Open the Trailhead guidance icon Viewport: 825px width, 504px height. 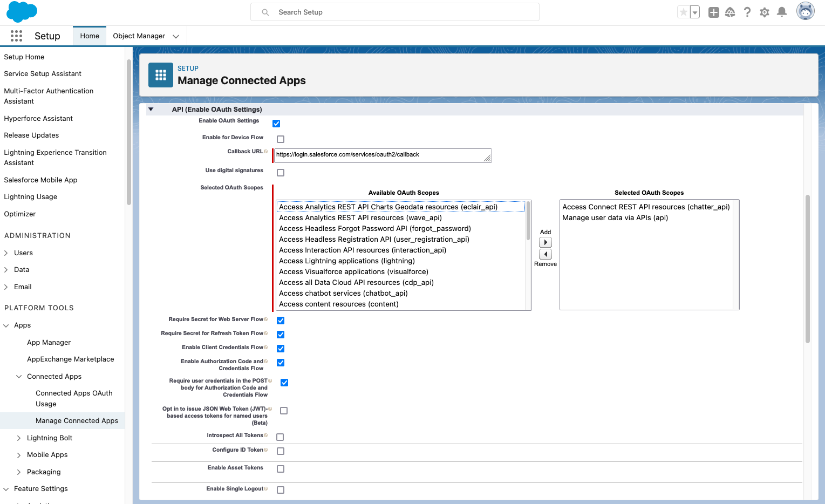tap(730, 12)
